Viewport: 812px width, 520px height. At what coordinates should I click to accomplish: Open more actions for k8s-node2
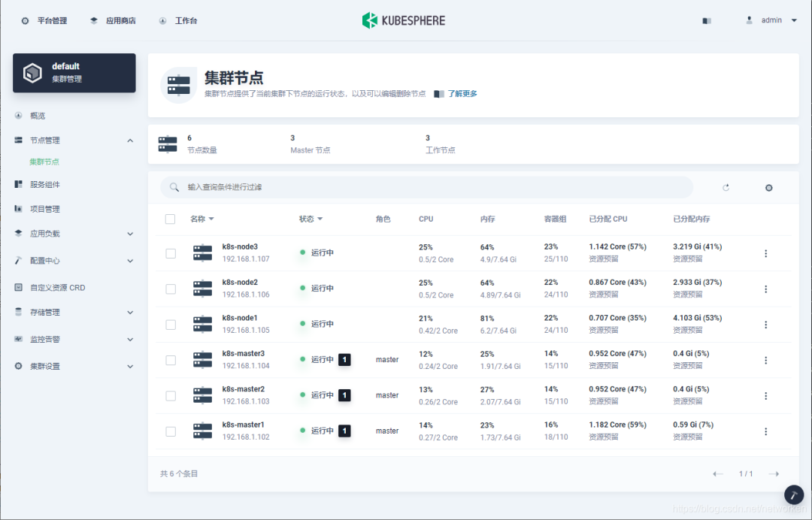pyautogui.click(x=766, y=289)
